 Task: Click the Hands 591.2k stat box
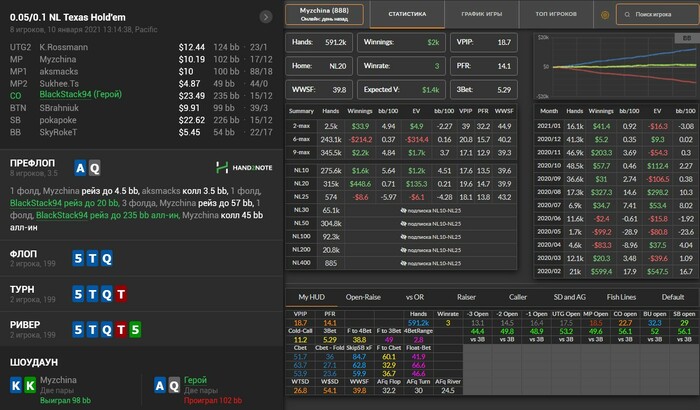click(319, 42)
